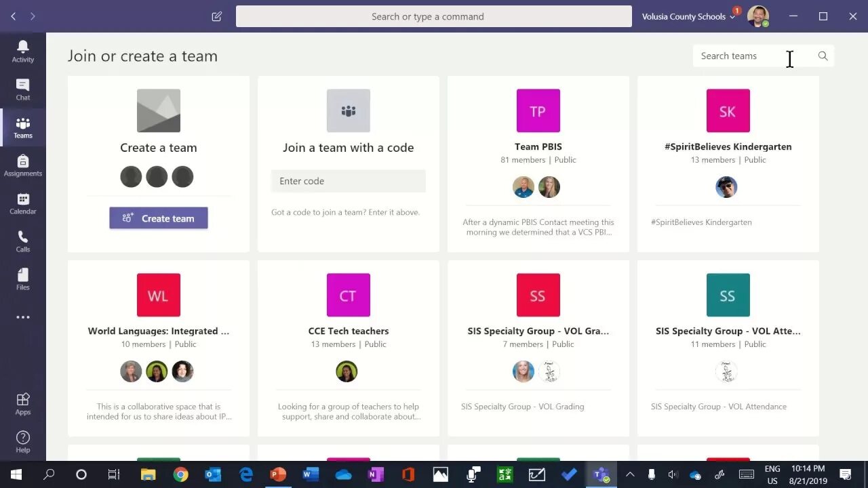
Task: Show hidden tray icons chevron
Action: 630,474
